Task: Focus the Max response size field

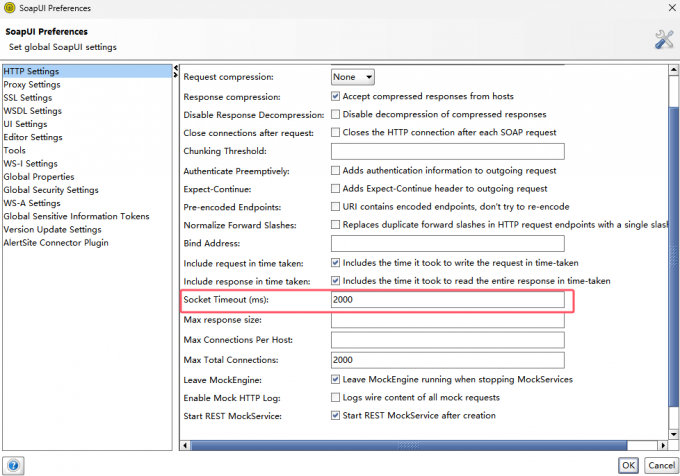Action: pyautogui.click(x=448, y=320)
